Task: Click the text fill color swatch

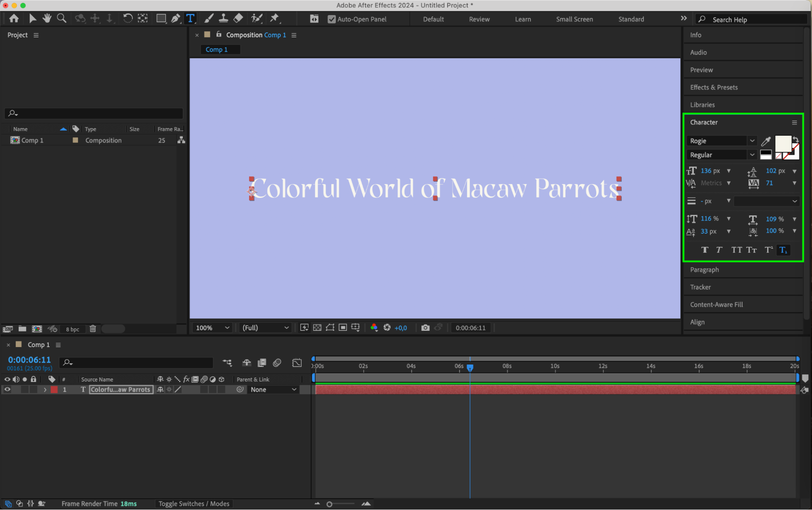Action: pos(782,143)
